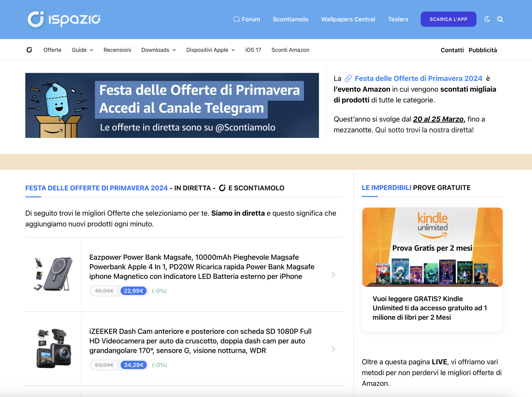Image resolution: width=532 pixels, height=397 pixels.
Task: Open Vuoi leggere GRATIS Kindle Unlimited article
Action: pos(430,308)
